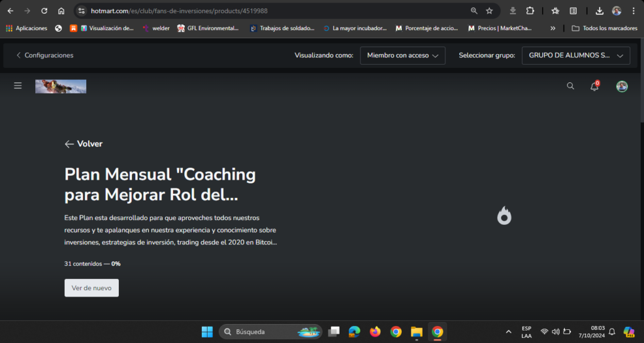Open Chrome extensions puzzle icon
The width and height of the screenshot is (644, 343).
(x=530, y=11)
